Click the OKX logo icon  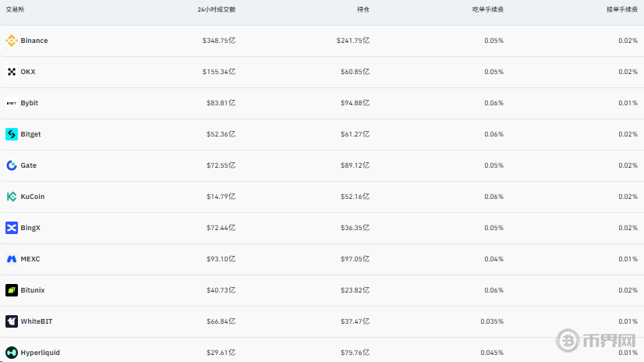click(x=12, y=72)
